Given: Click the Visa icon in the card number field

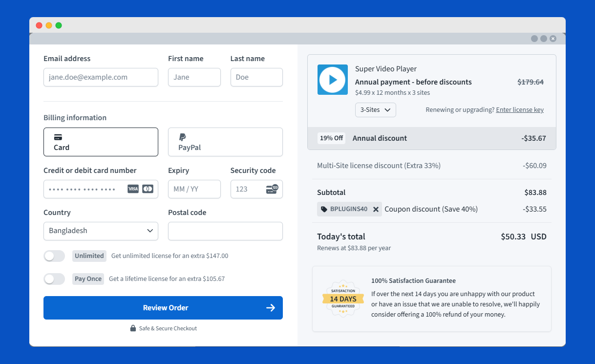Looking at the screenshot, I should pos(133,189).
